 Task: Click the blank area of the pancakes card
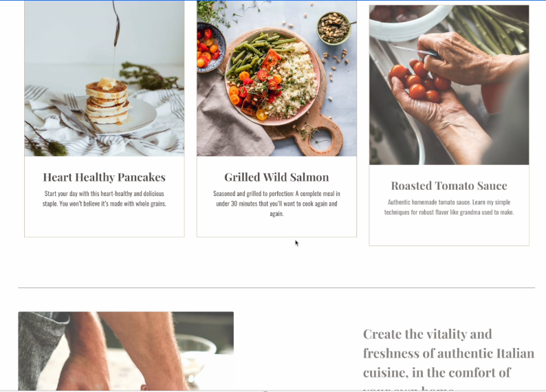(104, 224)
